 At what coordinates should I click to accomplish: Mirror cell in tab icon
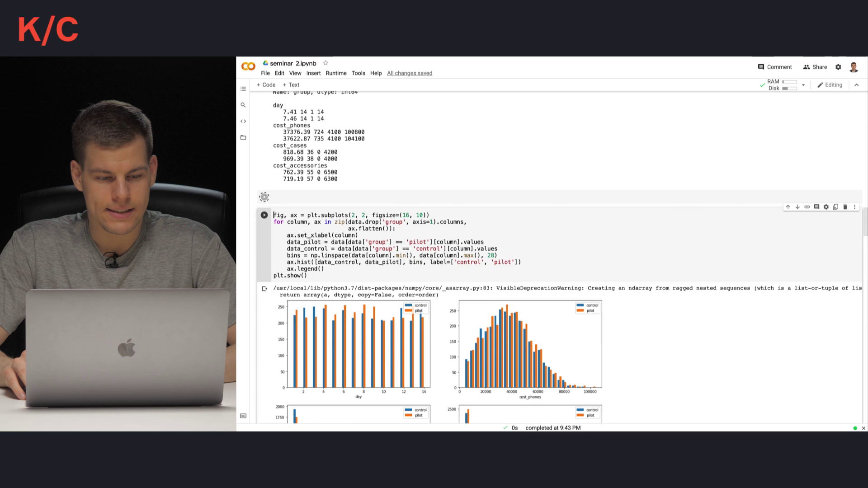tap(835, 207)
